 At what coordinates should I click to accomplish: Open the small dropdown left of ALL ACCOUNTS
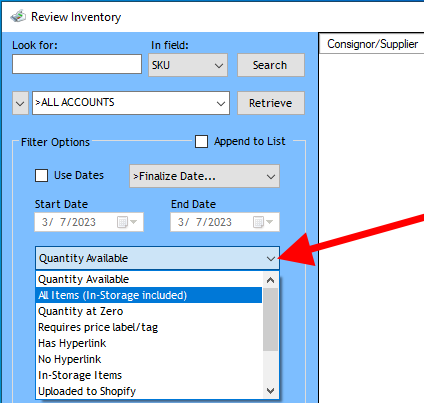20,103
